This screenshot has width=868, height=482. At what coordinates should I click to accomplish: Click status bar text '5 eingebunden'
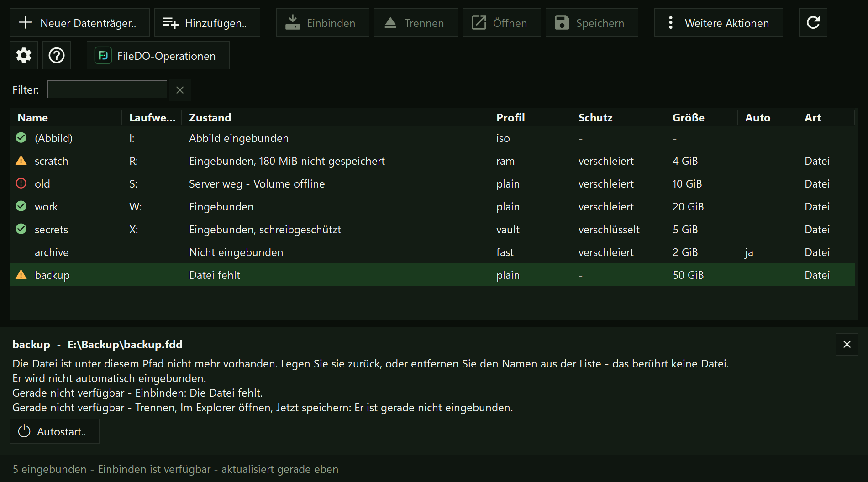click(x=49, y=469)
